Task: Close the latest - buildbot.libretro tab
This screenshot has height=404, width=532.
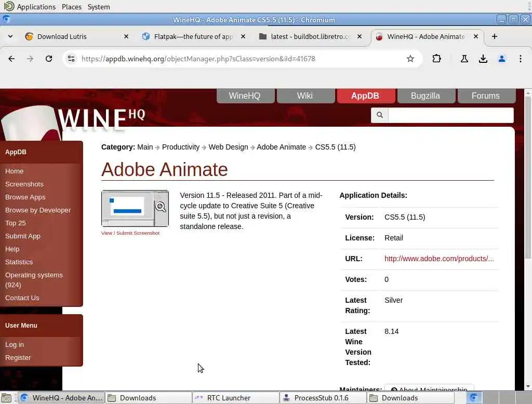Action: tap(360, 36)
